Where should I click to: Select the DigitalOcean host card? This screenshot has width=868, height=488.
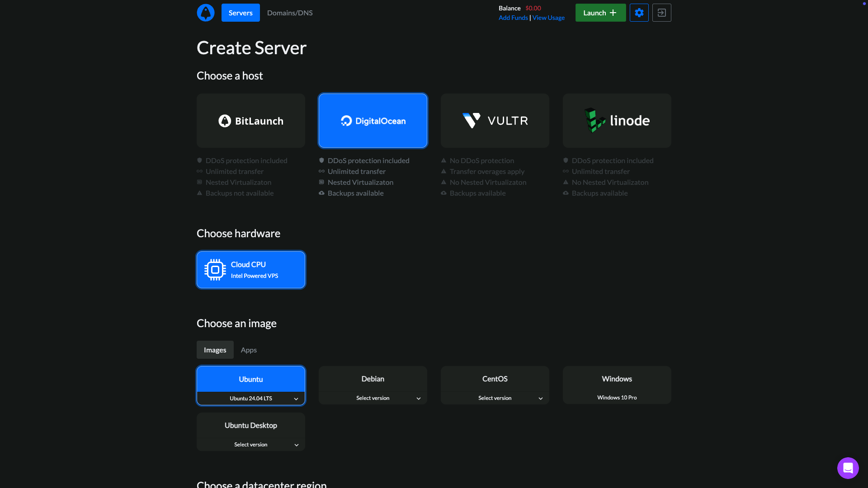click(x=373, y=120)
